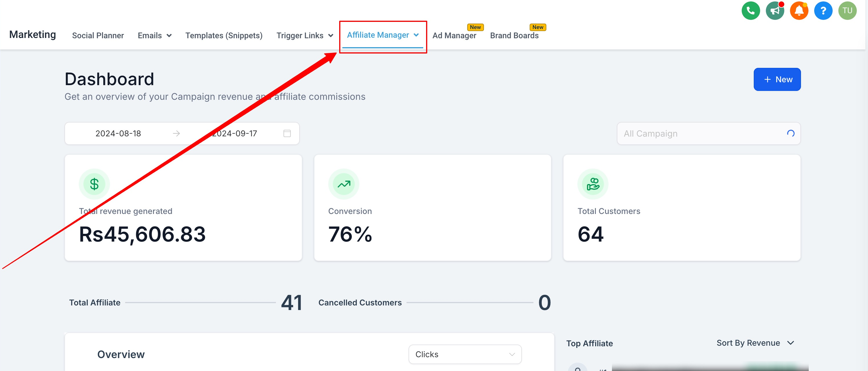Click the blue help question mark icon

pyautogui.click(x=823, y=11)
